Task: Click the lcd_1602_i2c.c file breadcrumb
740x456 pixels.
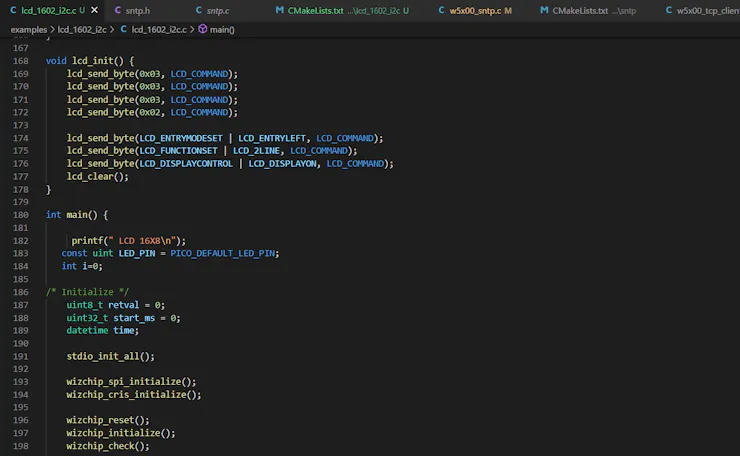Action: (159, 29)
